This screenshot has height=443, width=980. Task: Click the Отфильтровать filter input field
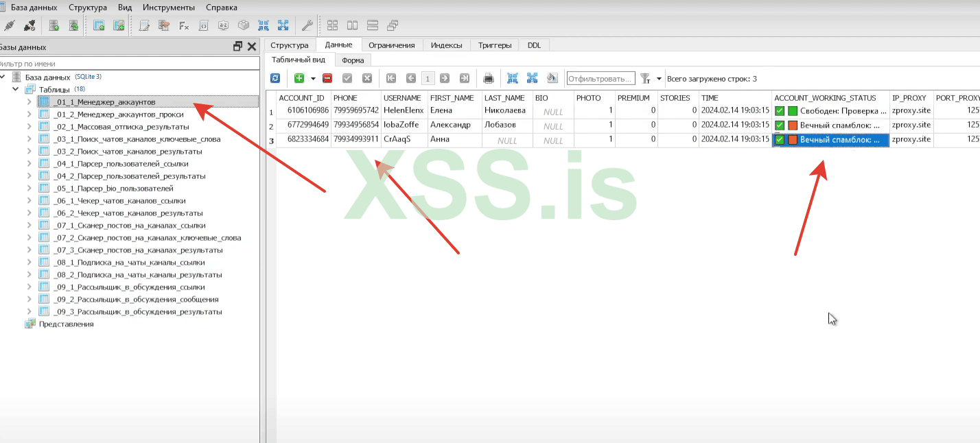pyautogui.click(x=600, y=78)
